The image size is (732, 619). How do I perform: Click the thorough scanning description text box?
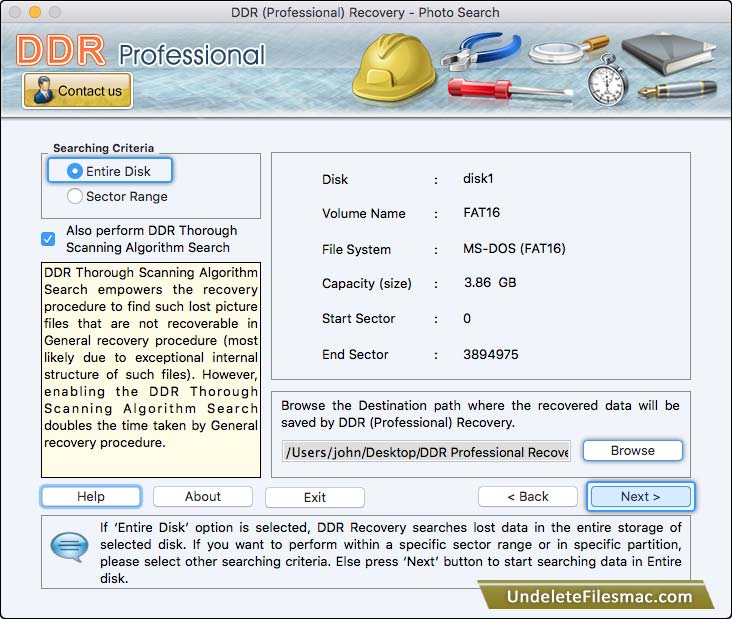pyautogui.click(x=151, y=370)
